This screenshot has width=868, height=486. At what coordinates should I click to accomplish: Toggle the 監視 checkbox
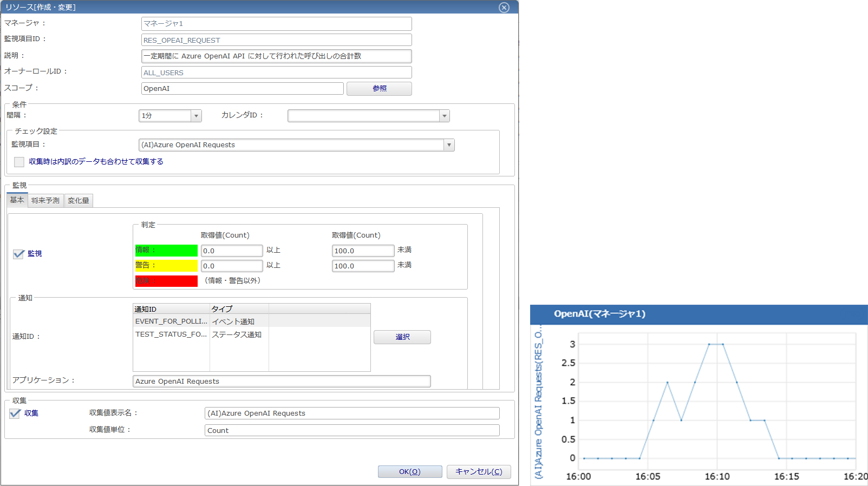click(x=19, y=254)
